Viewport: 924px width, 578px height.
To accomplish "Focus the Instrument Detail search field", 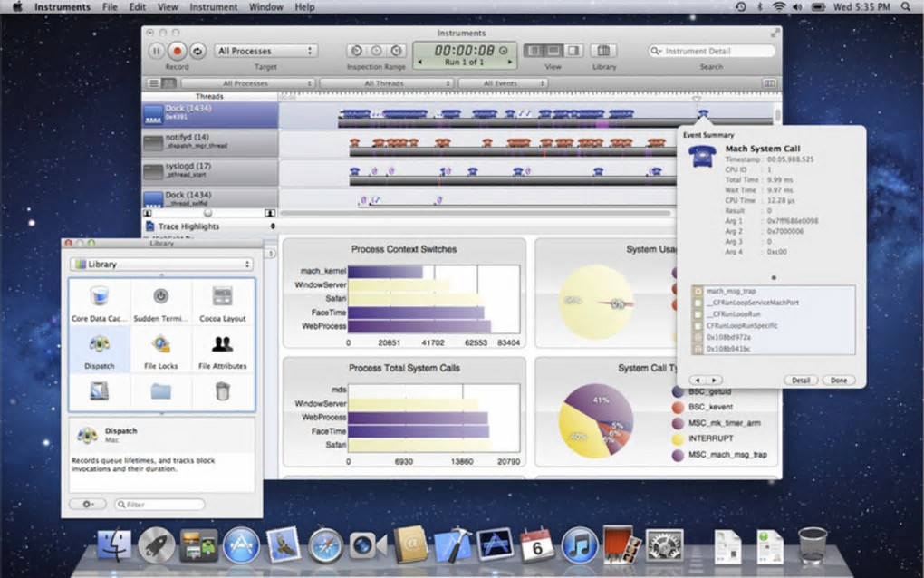I will pyautogui.click(x=711, y=52).
